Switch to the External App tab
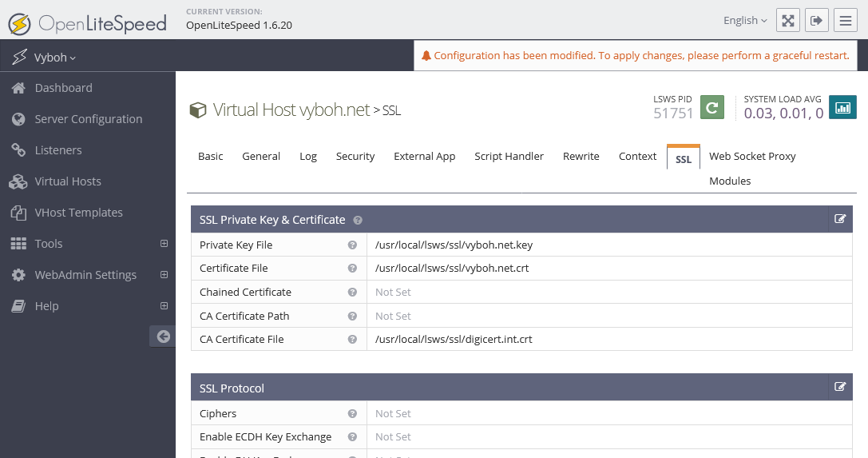 [x=425, y=156]
